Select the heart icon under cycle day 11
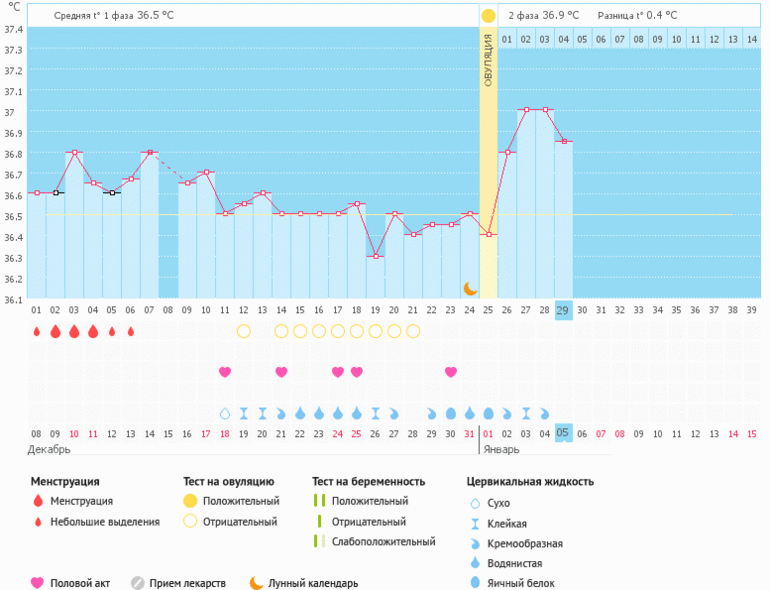The image size is (770, 590). coord(225,372)
